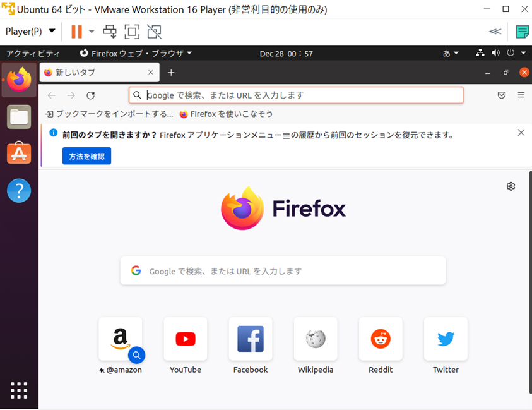Viewport: 532px width, 410px height.
Task: Show the applications grid
Action: [19, 390]
